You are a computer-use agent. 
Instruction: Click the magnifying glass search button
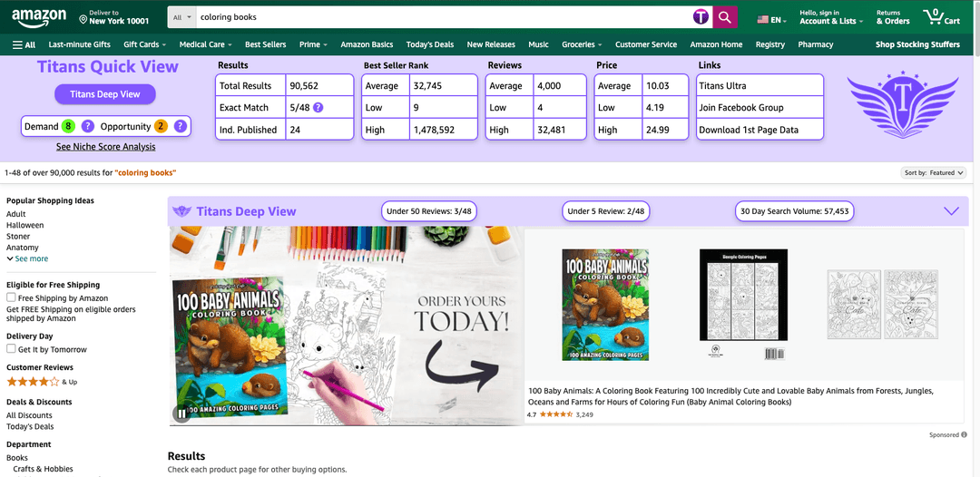pyautogui.click(x=725, y=17)
